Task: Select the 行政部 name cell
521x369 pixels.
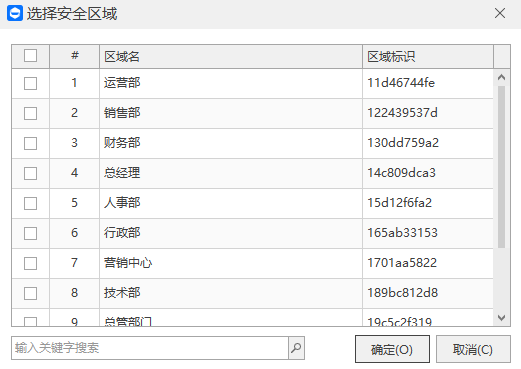Action: (231, 233)
